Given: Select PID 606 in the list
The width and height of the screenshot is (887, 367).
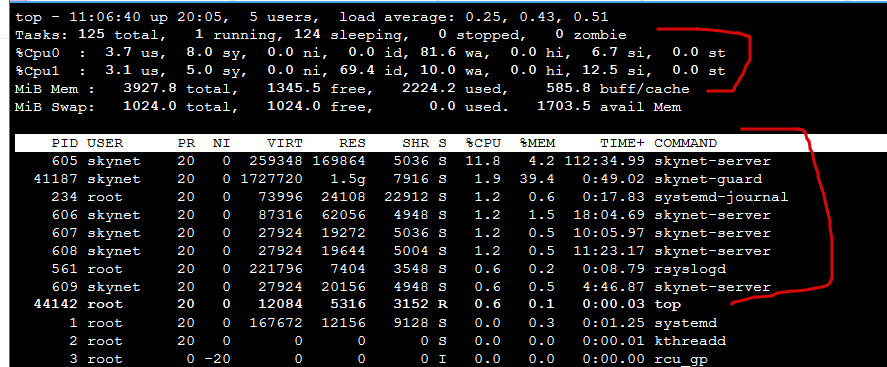Looking at the screenshot, I should [x=64, y=215].
